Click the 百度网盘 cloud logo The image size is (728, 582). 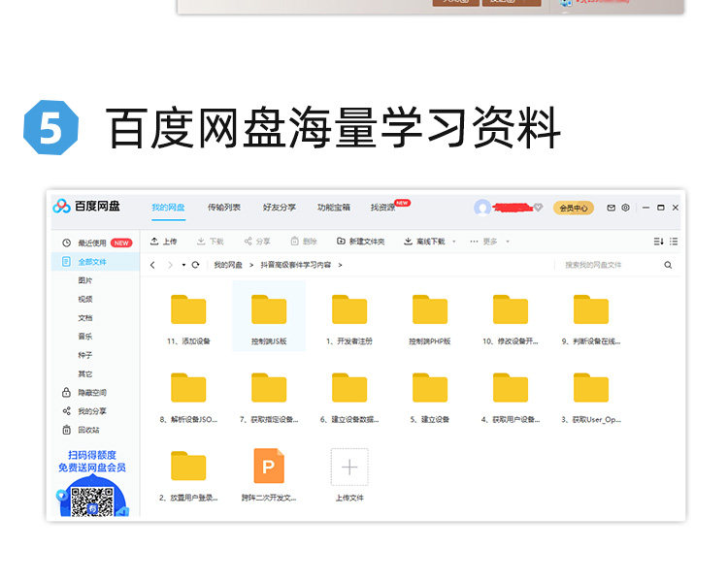pos(61,206)
